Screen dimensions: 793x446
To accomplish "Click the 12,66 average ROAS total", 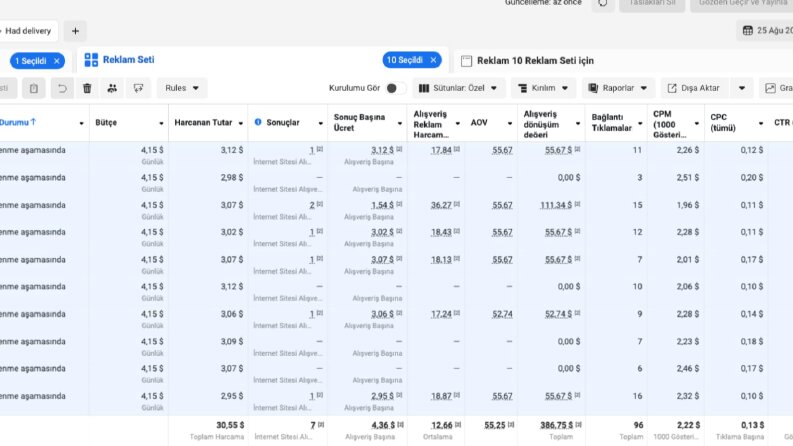I will pyautogui.click(x=442, y=425).
